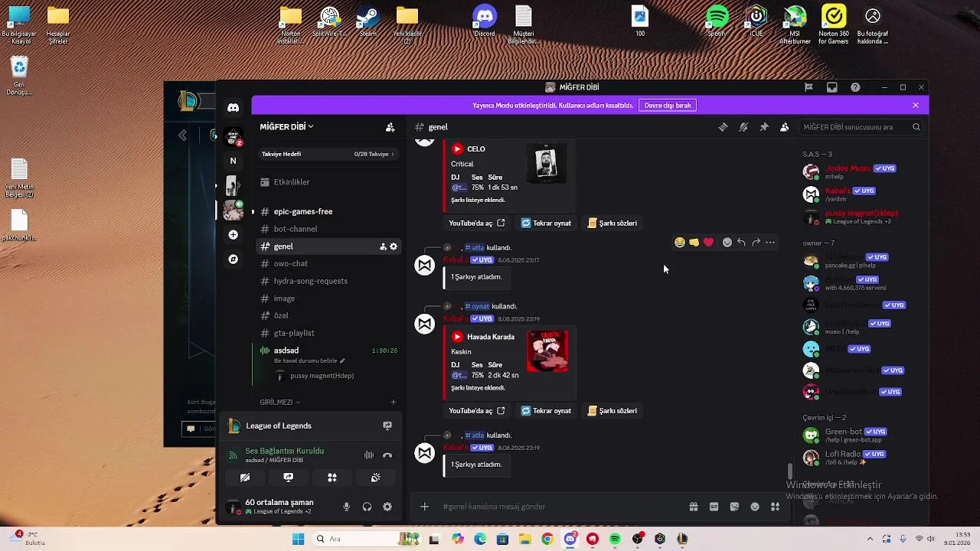
Task: Share your screen in voice panel
Action: tap(289, 478)
